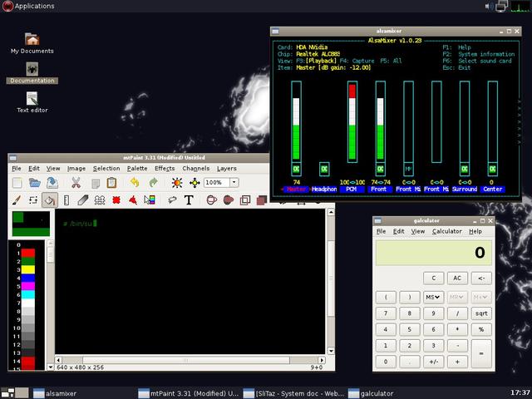Expand the 100% zoom dropdown
Viewport: 532px width, 399px height.
pos(234,183)
